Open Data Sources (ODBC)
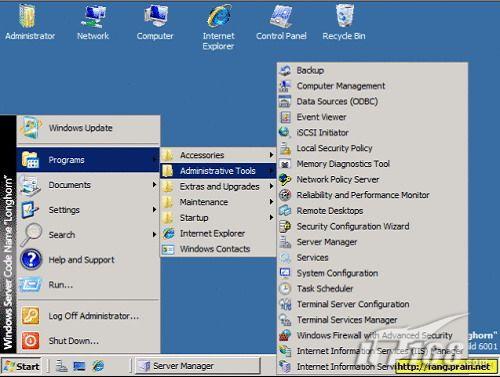Screen dimensions: 500x377 pyautogui.click(x=372, y=101)
